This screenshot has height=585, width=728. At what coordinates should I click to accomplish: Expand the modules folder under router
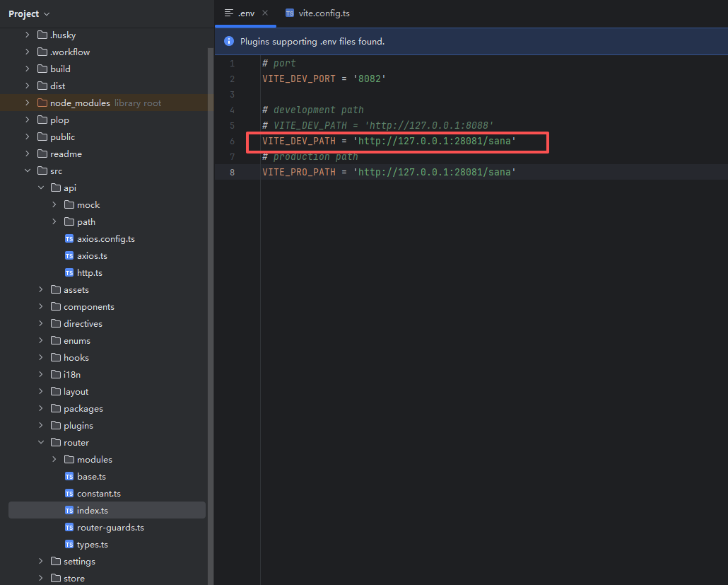[55, 460]
